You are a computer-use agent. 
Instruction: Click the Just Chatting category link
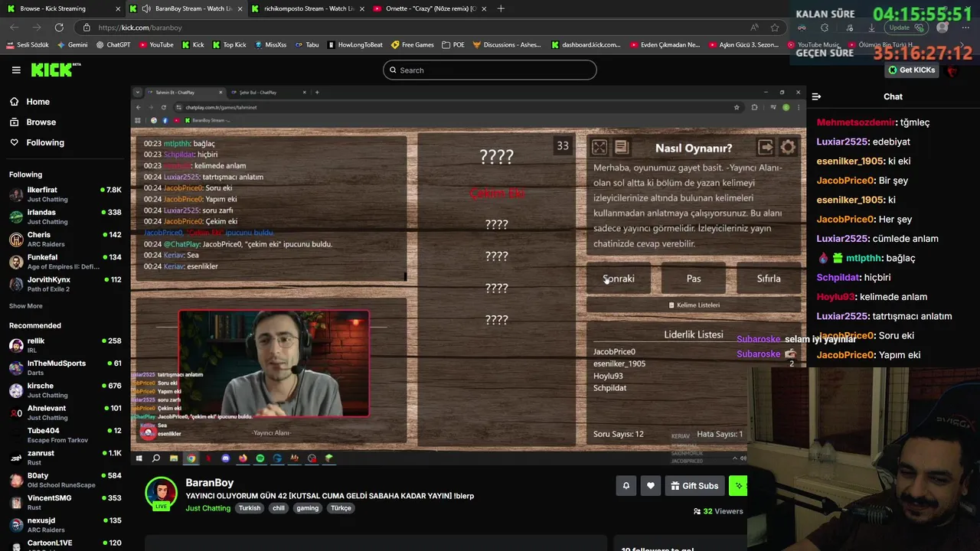(207, 508)
